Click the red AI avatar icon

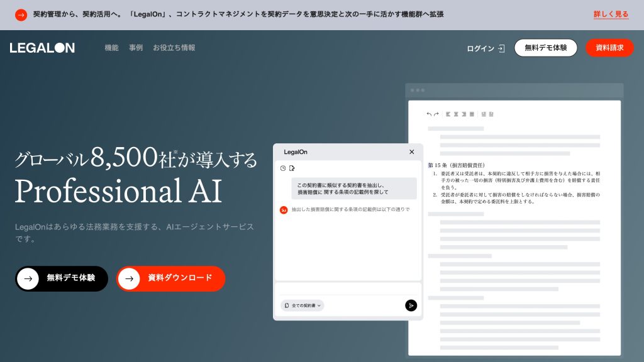284,210
